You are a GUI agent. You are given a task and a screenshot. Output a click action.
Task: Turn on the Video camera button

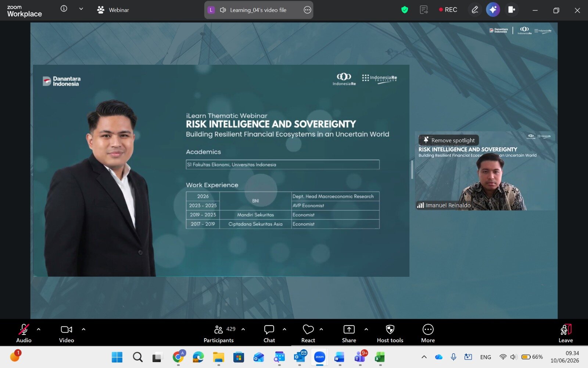pyautogui.click(x=67, y=333)
